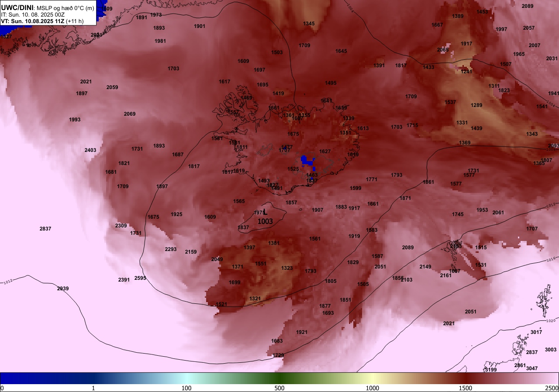Image resolution: width=559 pixels, height=392 pixels.
Task: Click the 2103 height value
Action: (407, 280)
